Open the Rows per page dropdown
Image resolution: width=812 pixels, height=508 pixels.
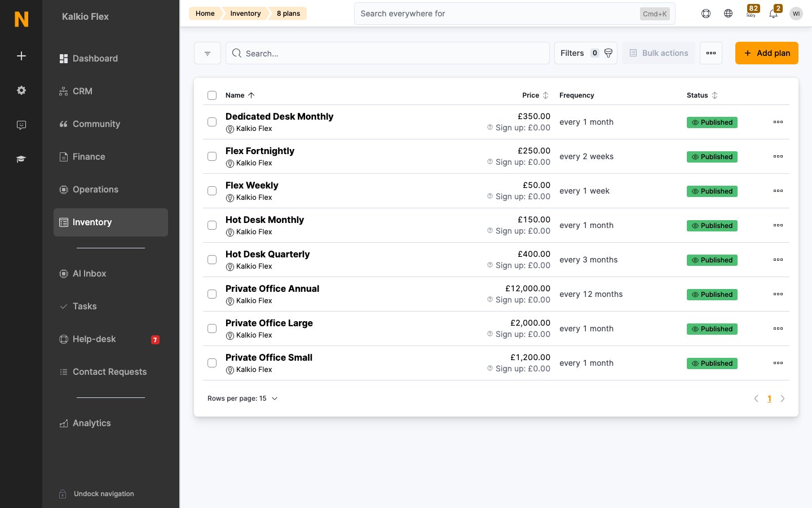(x=242, y=398)
